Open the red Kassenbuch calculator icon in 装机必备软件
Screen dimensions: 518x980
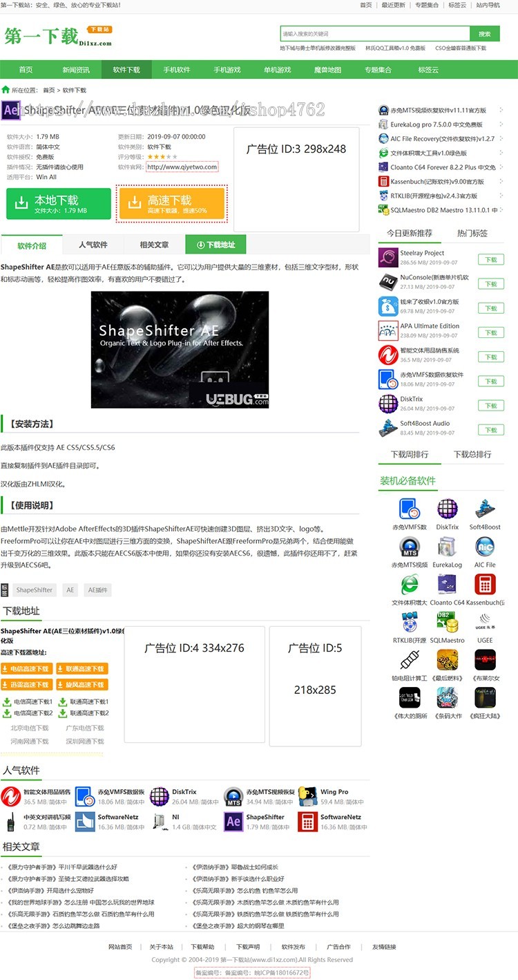tap(485, 585)
